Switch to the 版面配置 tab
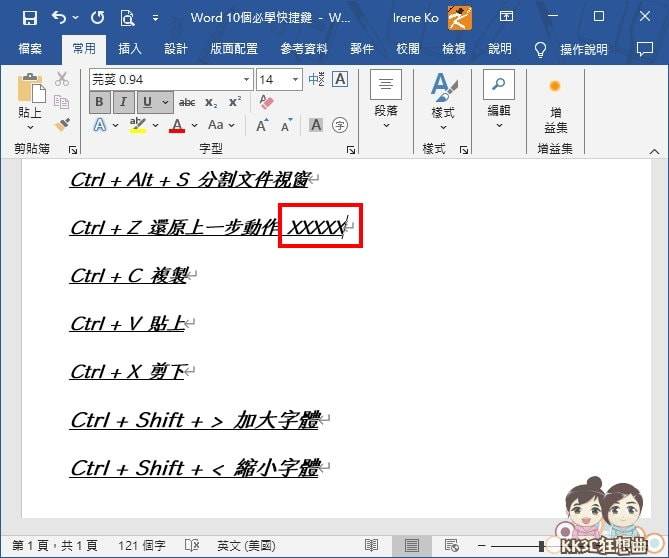 click(x=234, y=49)
